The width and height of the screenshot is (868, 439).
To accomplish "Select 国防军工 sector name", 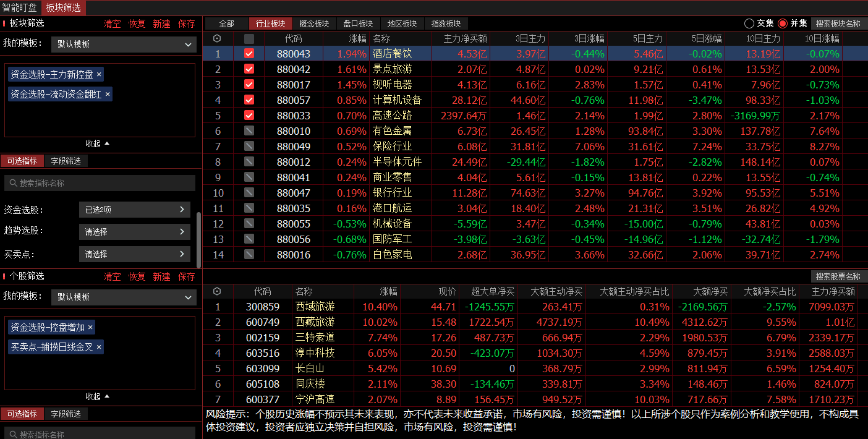I will (x=392, y=239).
